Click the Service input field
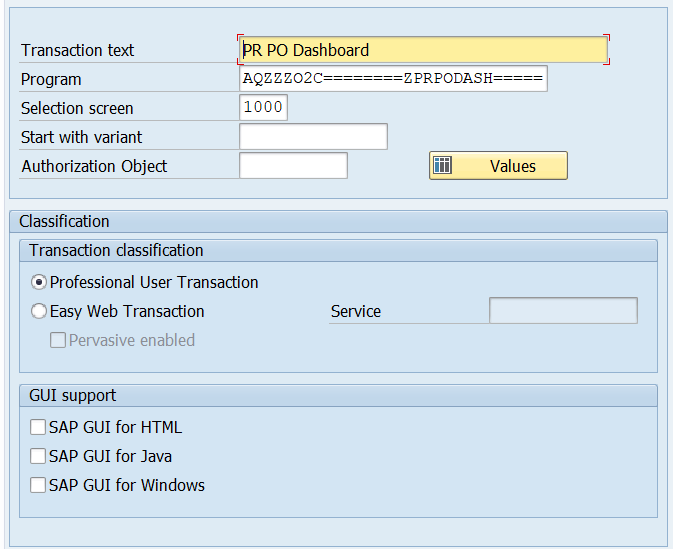 [563, 310]
